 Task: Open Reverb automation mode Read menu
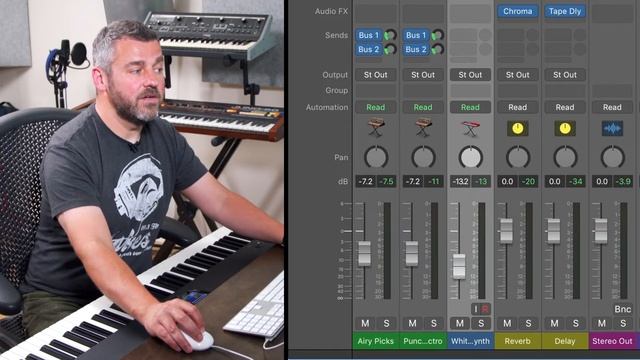[x=518, y=107]
